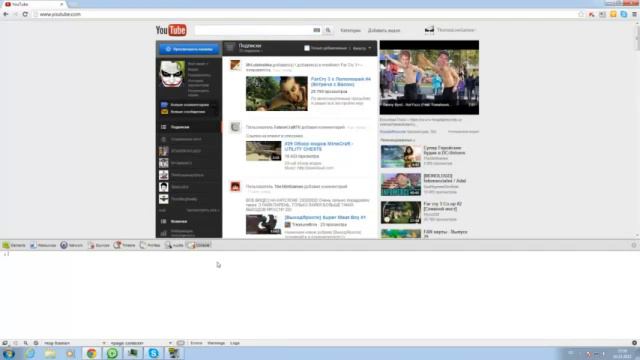The height and width of the screenshot is (360, 640).
Task: Open the Minecraft video thumbnail in feed
Action: tap(263, 151)
